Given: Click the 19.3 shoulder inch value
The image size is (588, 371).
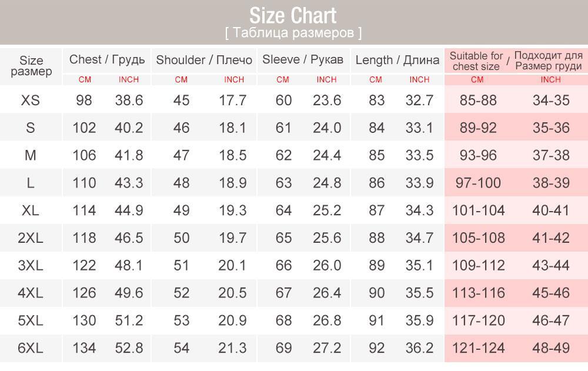Looking at the screenshot, I should (x=232, y=210).
